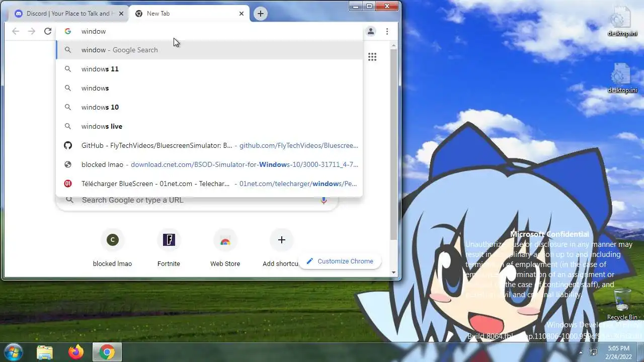The width and height of the screenshot is (644, 362).
Task: Switch to the Discord tab
Action: point(69,14)
